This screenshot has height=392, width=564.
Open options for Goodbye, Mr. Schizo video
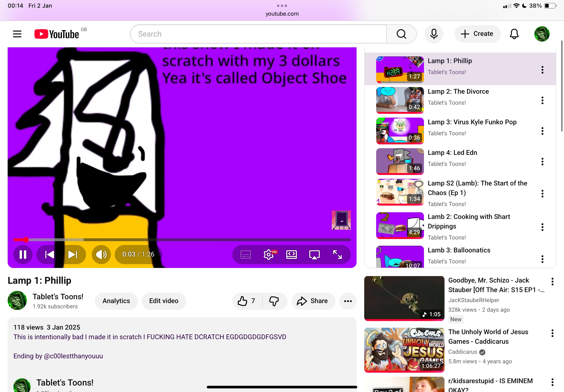tap(552, 282)
